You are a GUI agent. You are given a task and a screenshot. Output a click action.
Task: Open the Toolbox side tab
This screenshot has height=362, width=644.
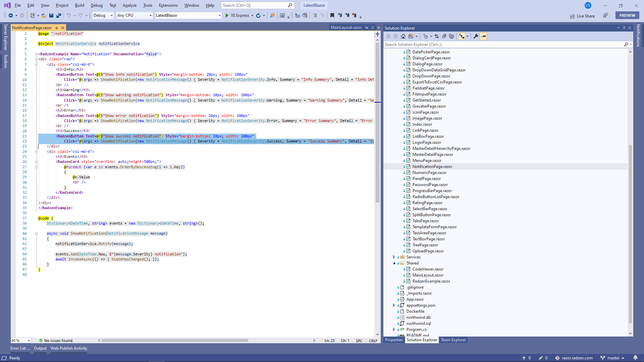click(5, 61)
